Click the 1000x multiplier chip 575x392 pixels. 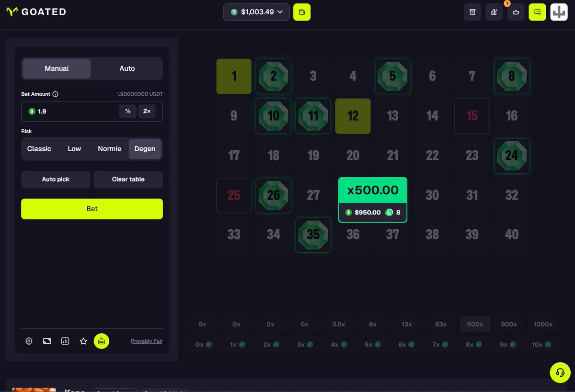(543, 325)
